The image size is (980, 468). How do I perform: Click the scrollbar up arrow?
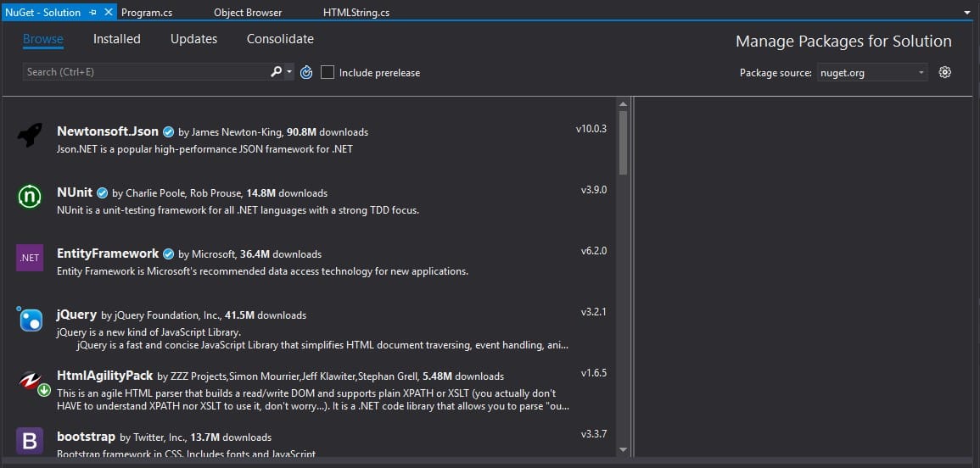pyautogui.click(x=623, y=103)
